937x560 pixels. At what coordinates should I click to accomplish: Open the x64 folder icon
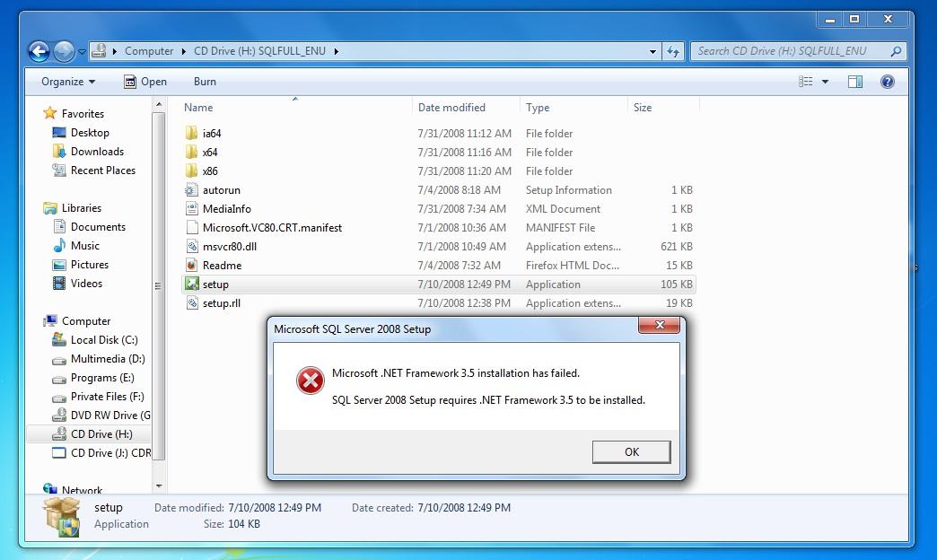pos(191,153)
